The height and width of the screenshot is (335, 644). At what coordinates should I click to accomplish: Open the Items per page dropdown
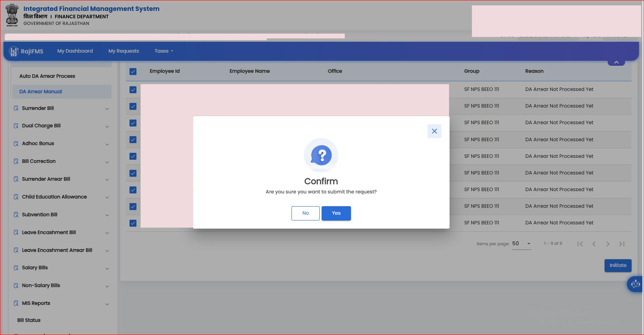pyautogui.click(x=521, y=244)
